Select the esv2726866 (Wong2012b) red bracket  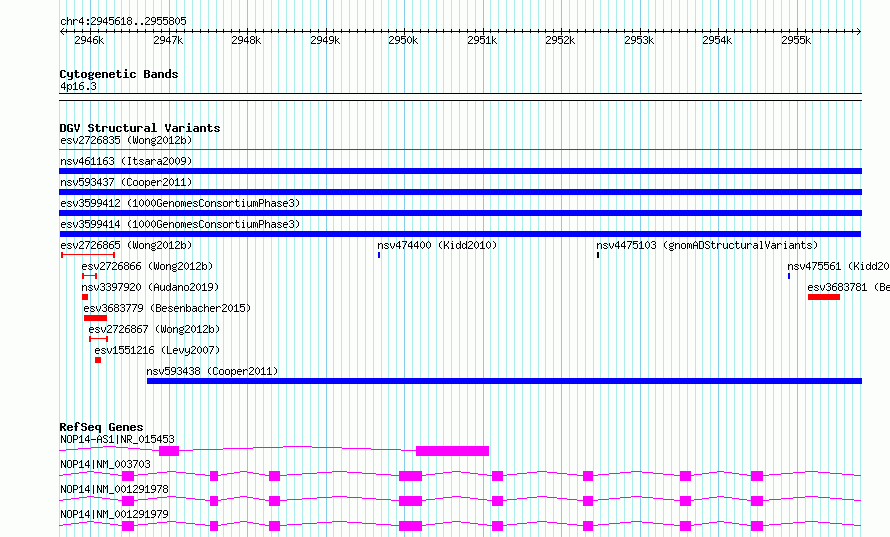click(x=90, y=276)
